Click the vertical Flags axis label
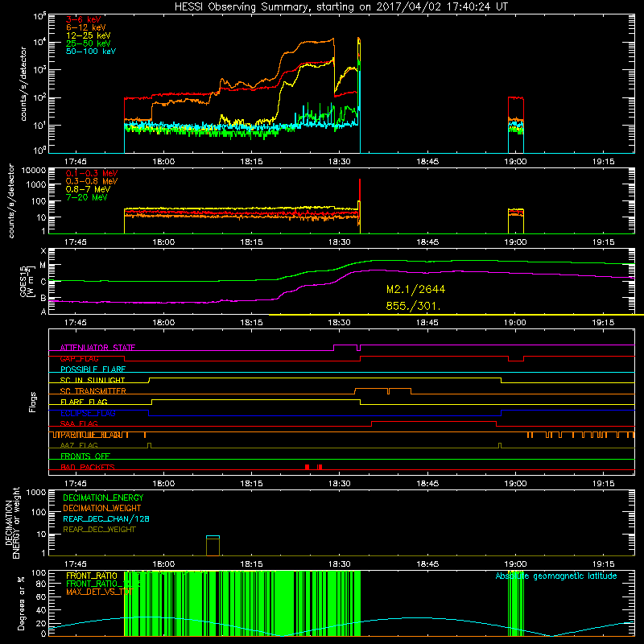644x644 pixels. (x=33, y=402)
